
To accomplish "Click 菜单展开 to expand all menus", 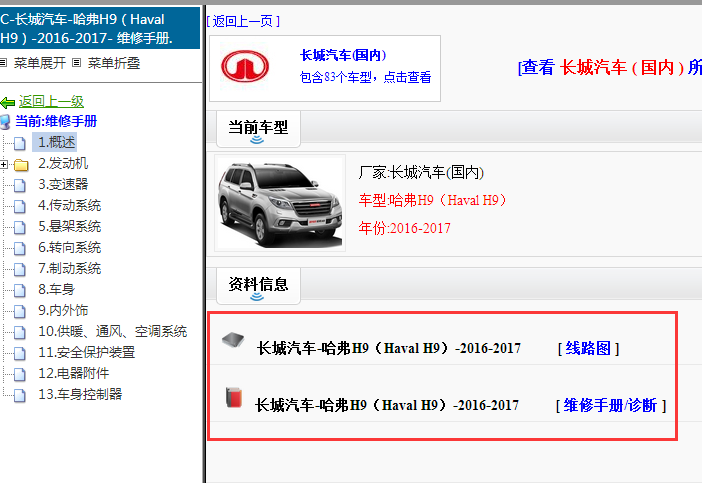I will tap(40, 63).
